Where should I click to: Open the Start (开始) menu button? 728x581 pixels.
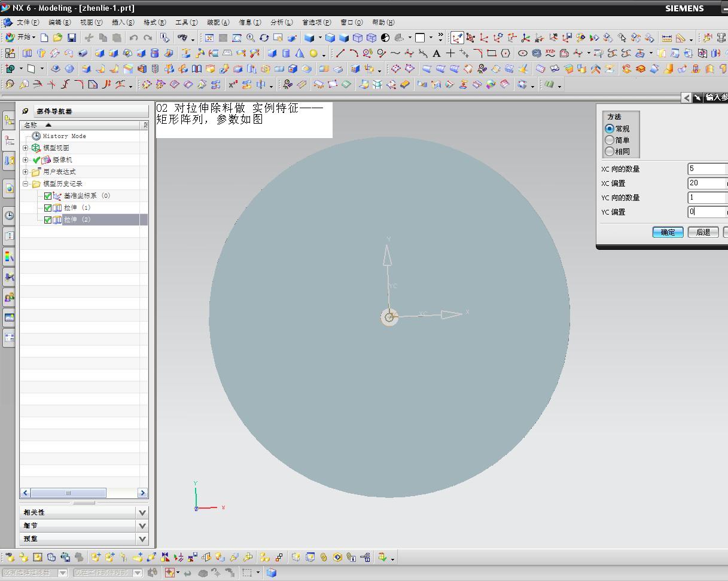point(20,37)
